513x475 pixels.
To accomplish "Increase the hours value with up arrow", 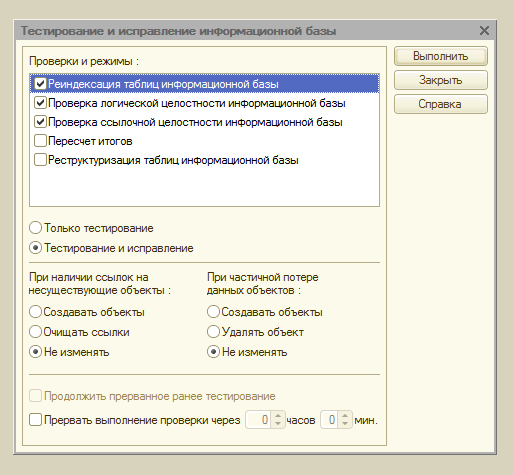I will point(278,416).
